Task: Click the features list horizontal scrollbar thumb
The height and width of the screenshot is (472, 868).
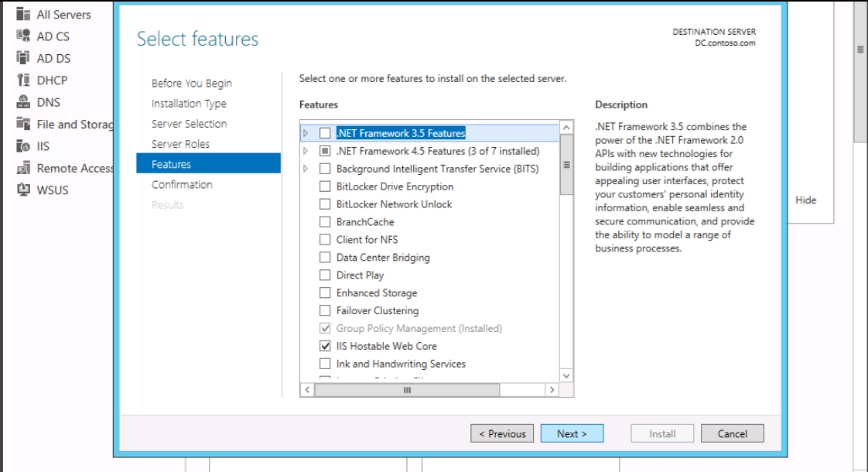Action: [x=407, y=390]
